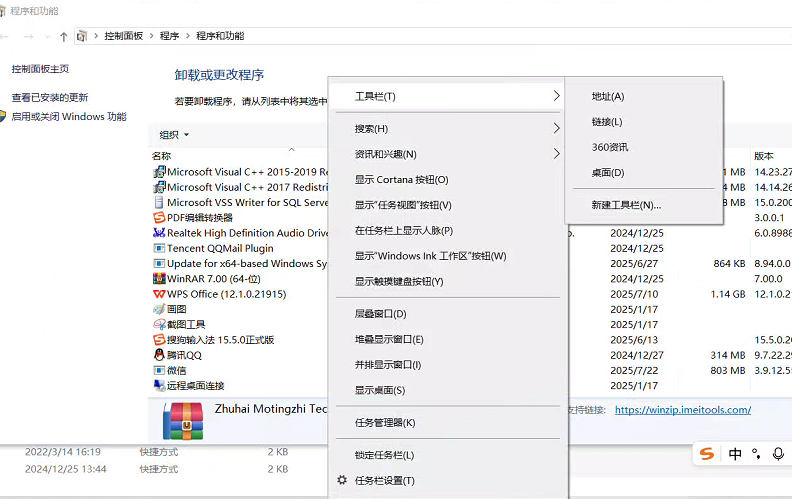Click the Microsoft Visual C++ 2015-2019 program icon
This screenshot has height=499, width=792.
click(x=159, y=172)
